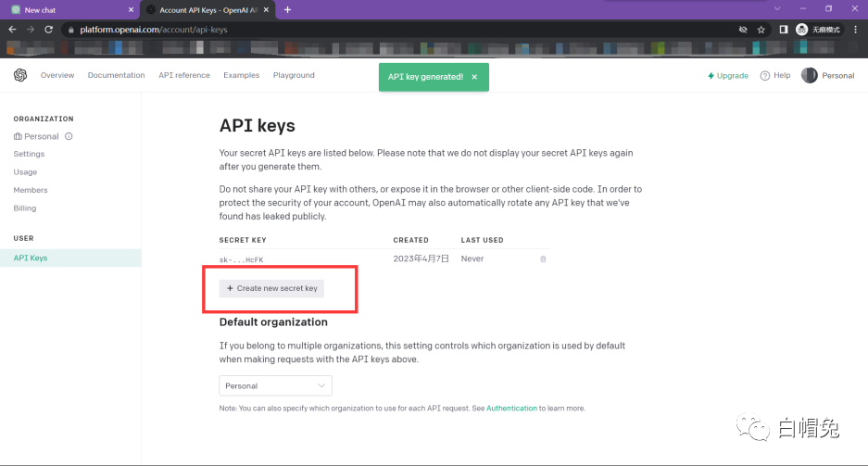
Task: Open the browser side panel icon
Action: pyautogui.click(x=784, y=30)
